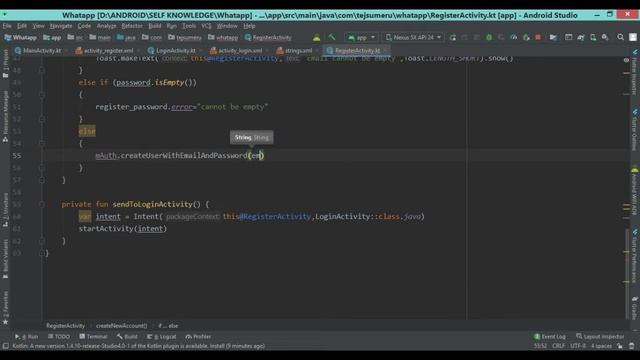The width and height of the screenshot is (640, 360).
Task: Click the RegisterActivity class breadcrumb in navigation bar
Action: [x=268, y=38]
